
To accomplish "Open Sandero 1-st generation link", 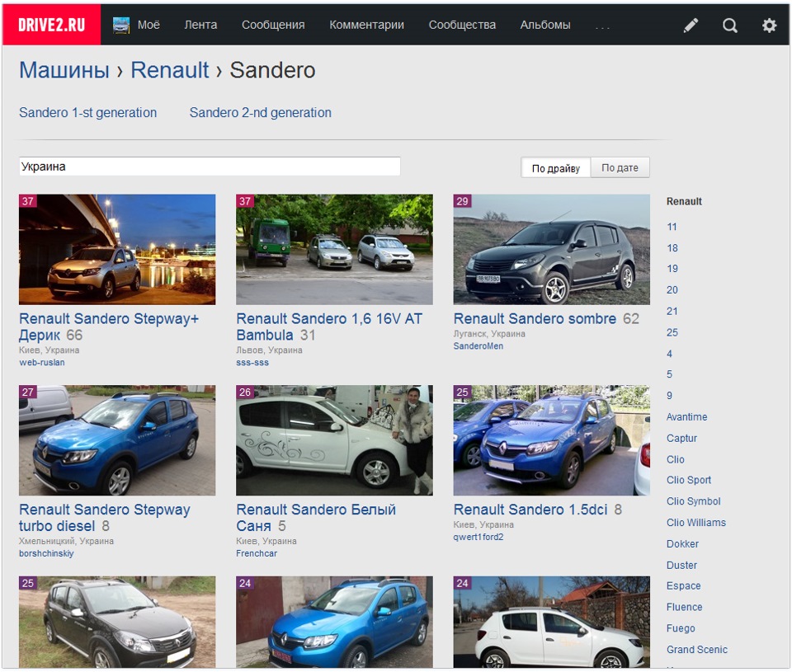I will tap(88, 113).
